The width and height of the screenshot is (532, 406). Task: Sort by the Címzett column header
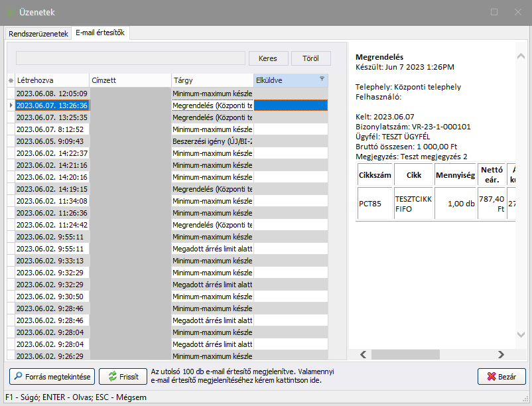[130, 80]
